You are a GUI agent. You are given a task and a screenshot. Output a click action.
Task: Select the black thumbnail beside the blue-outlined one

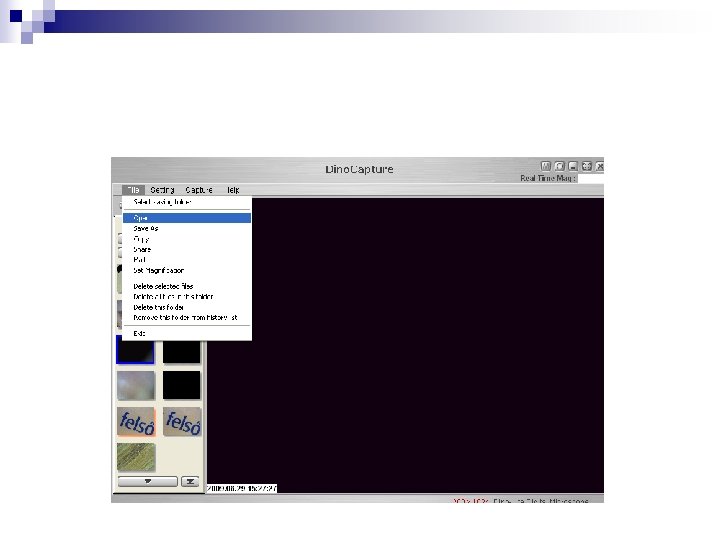click(182, 352)
